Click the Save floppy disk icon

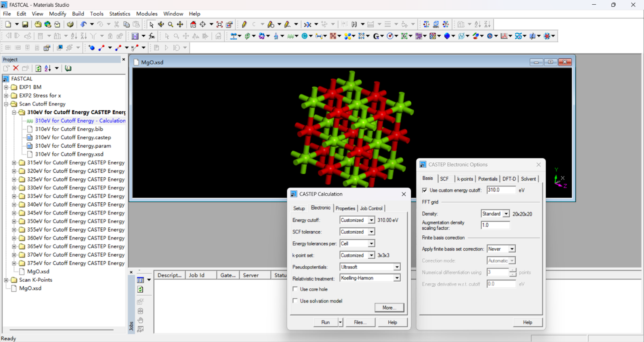[x=25, y=25]
